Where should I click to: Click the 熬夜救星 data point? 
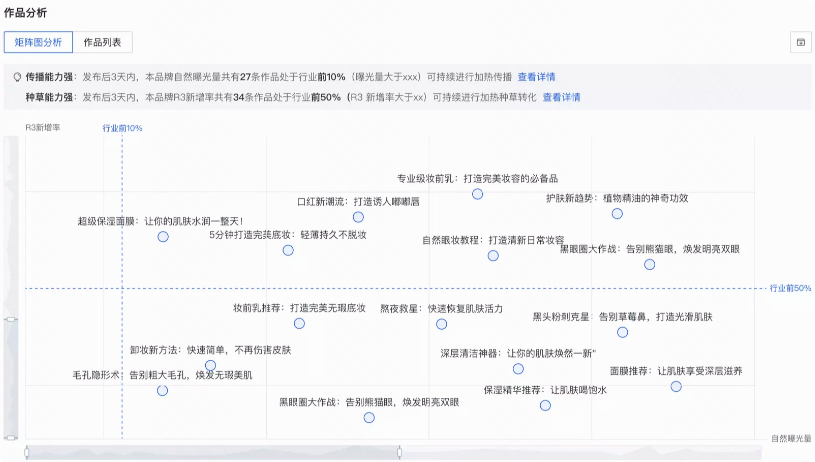point(441,324)
